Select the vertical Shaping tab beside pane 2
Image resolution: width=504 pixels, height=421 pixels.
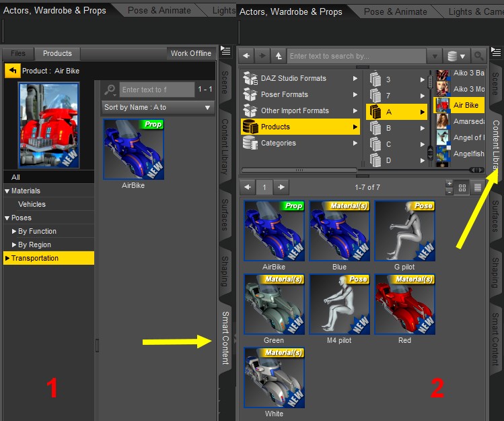point(496,272)
